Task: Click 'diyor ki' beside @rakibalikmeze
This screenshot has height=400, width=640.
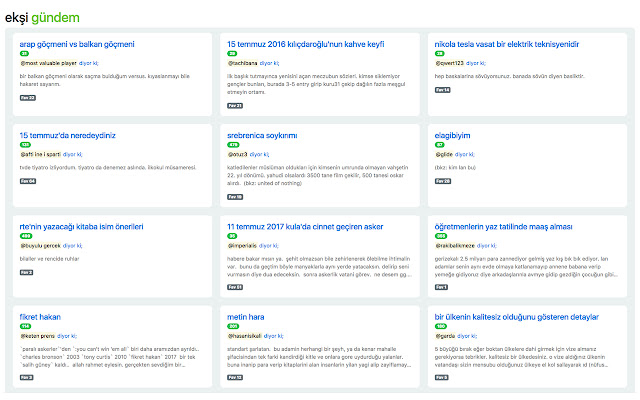Action: (x=487, y=246)
